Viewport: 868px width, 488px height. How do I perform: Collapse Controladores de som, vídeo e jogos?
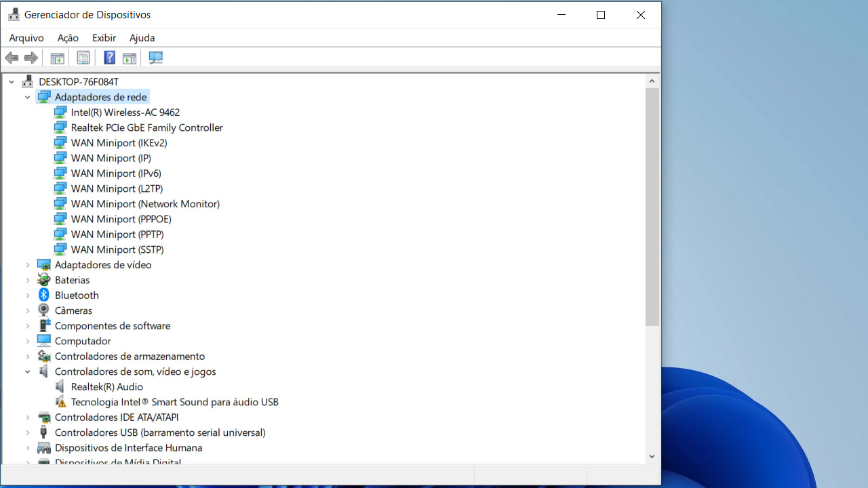point(28,371)
